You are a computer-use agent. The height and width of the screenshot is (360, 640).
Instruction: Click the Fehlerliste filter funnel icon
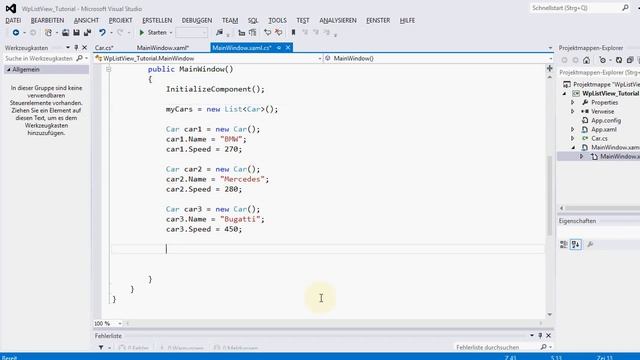pos(101,348)
